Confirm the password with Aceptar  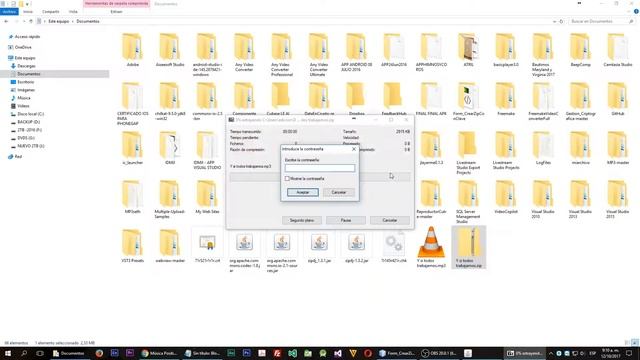coord(302,192)
